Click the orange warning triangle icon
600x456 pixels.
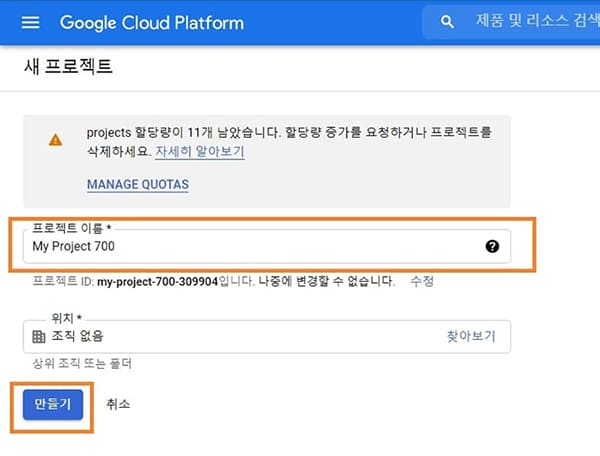55,140
